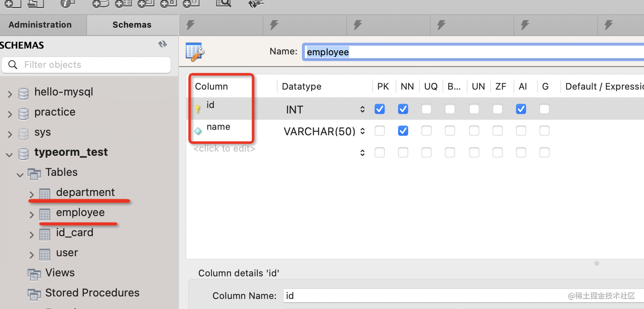This screenshot has height=309, width=644.
Task: Click the '<click to edit>' new column row
Action: click(x=224, y=149)
